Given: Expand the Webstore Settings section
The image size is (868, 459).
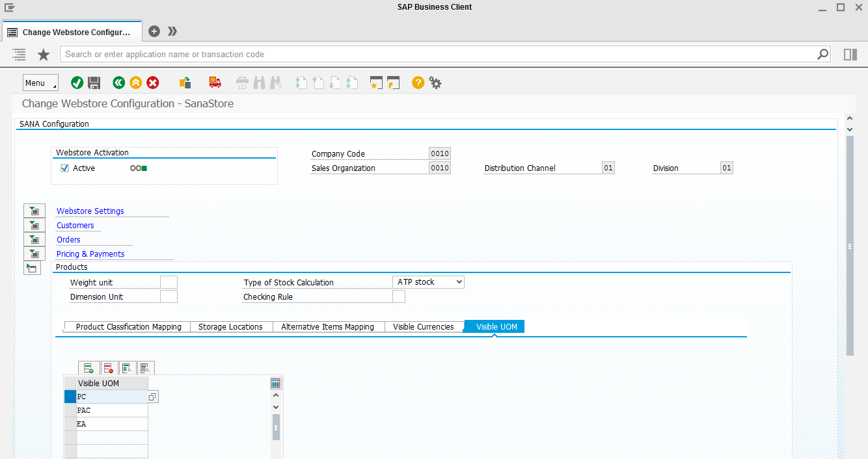Looking at the screenshot, I should 34,211.
